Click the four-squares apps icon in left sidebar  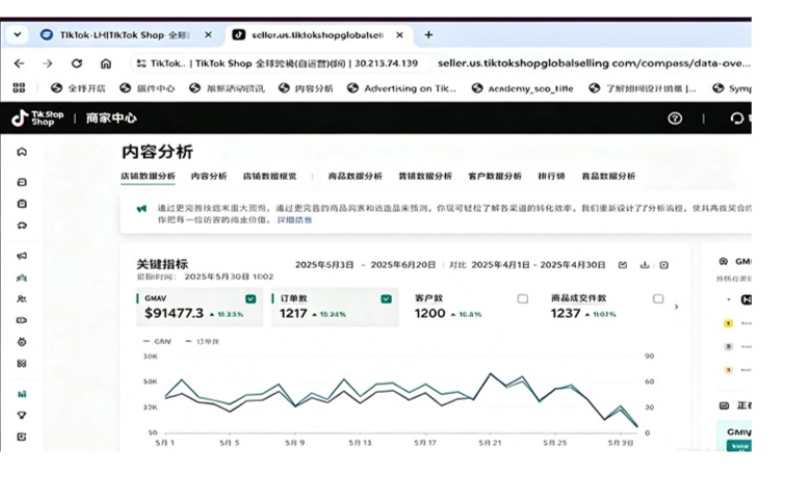tap(22, 363)
